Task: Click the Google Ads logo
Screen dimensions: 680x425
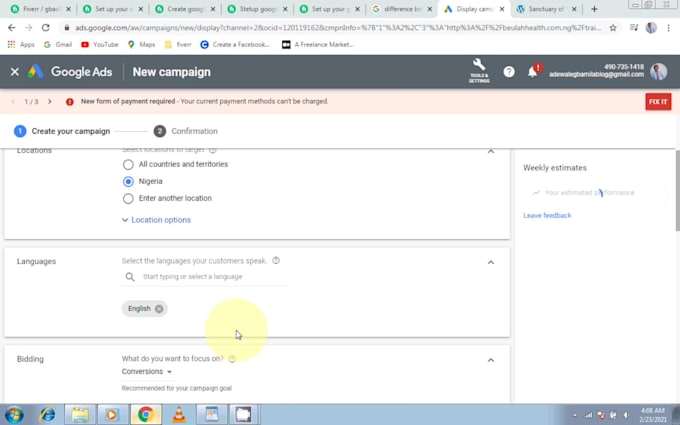Action: pyautogui.click(x=70, y=72)
